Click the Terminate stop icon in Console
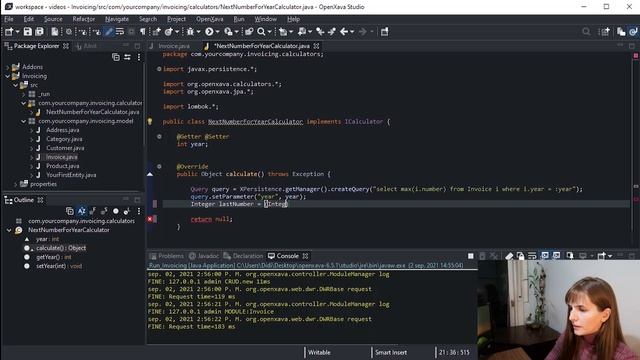Screen dimensions: 640x360 [471, 256]
